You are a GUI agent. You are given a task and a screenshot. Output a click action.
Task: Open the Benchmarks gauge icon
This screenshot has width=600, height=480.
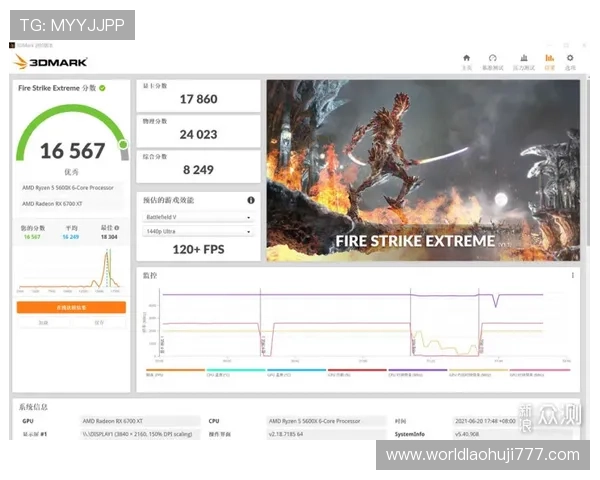493,60
